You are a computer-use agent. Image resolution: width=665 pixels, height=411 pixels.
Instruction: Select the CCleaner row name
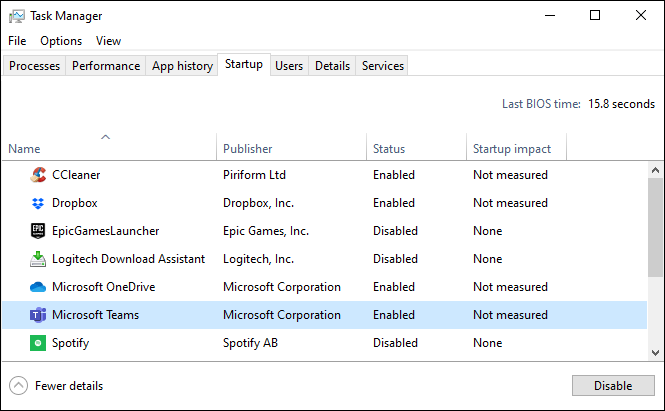pyautogui.click(x=76, y=175)
